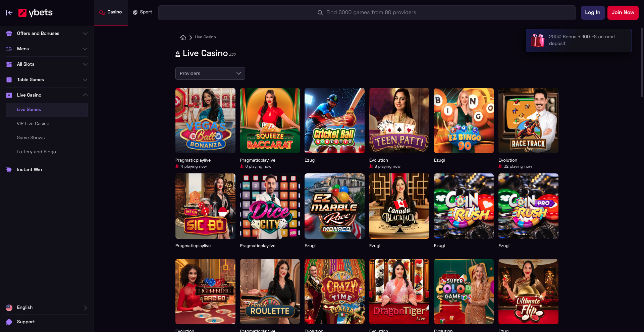Click the Support chat bubble icon
The width and height of the screenshot is (644, 332).
[9, 322]
